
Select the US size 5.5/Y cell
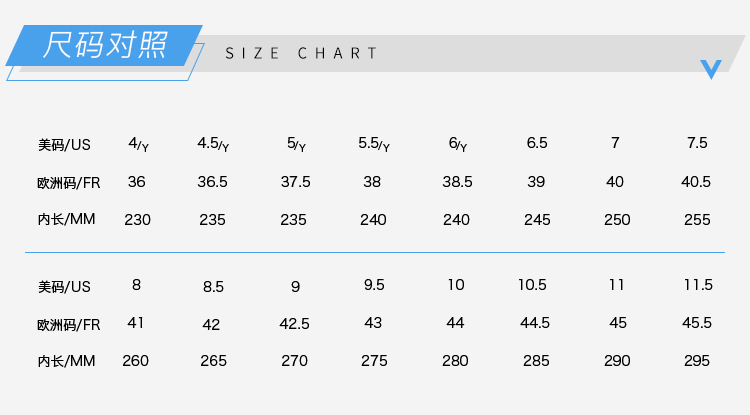pyautogui.click(x=374, y=144)
